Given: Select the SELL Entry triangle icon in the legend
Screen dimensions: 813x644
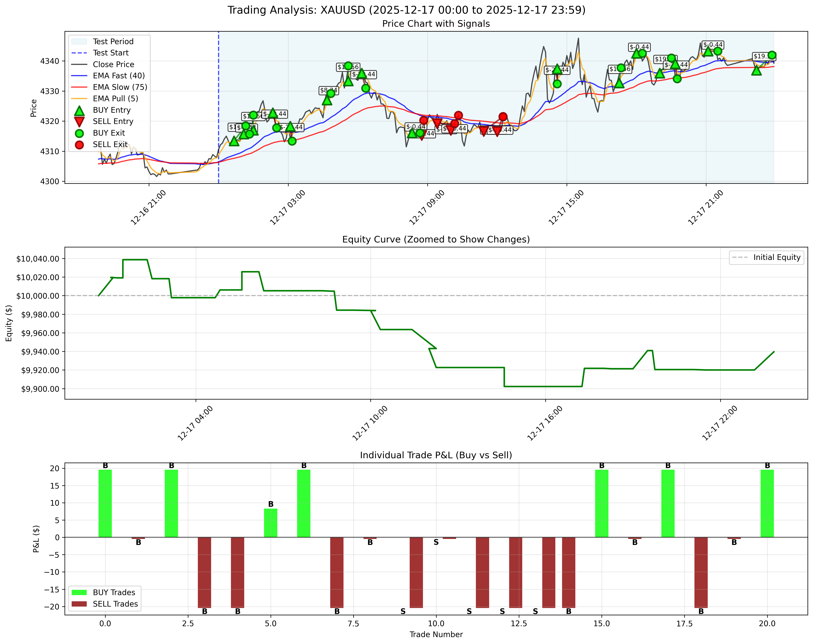Looking at the screenshot, I should [x=80, y=121].
